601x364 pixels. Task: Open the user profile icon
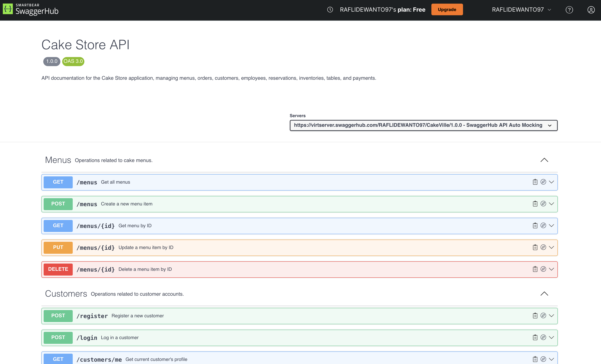point(591,10)
